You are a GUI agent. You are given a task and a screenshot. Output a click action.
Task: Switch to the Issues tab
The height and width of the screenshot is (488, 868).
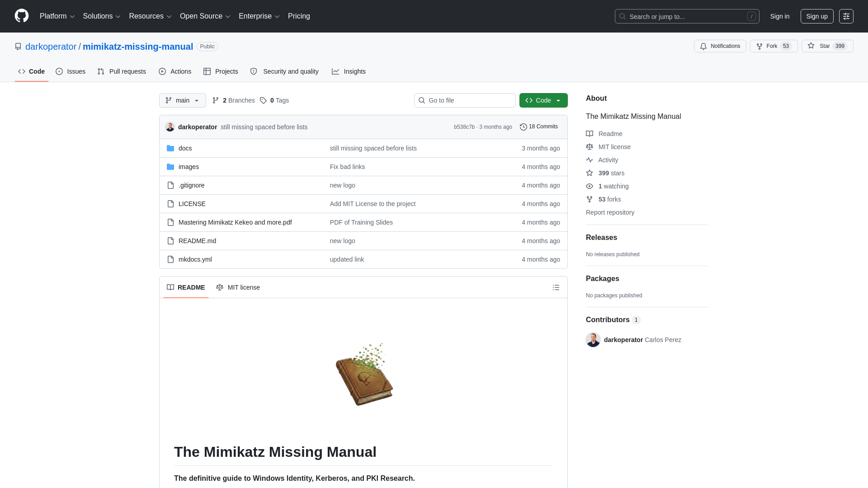coord(71,71)
